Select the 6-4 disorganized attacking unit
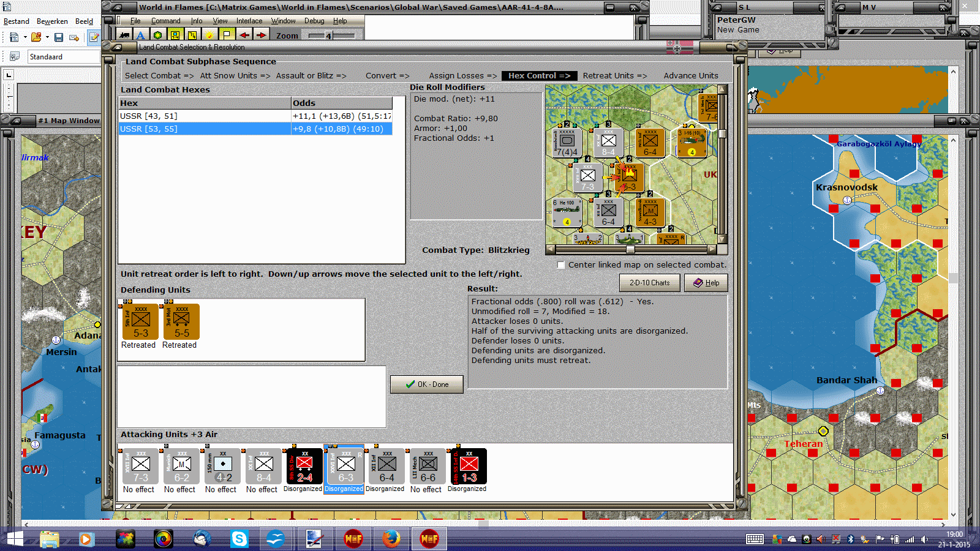 coord(386,467)
